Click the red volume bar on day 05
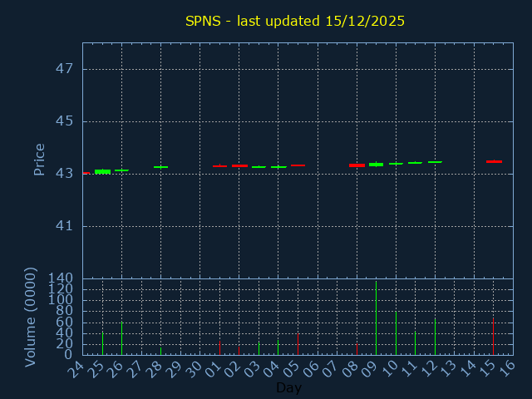 298,344
